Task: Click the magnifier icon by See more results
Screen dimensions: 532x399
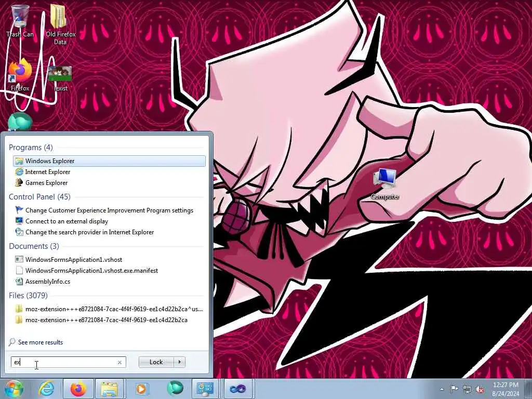Action: tap(12, 342)
